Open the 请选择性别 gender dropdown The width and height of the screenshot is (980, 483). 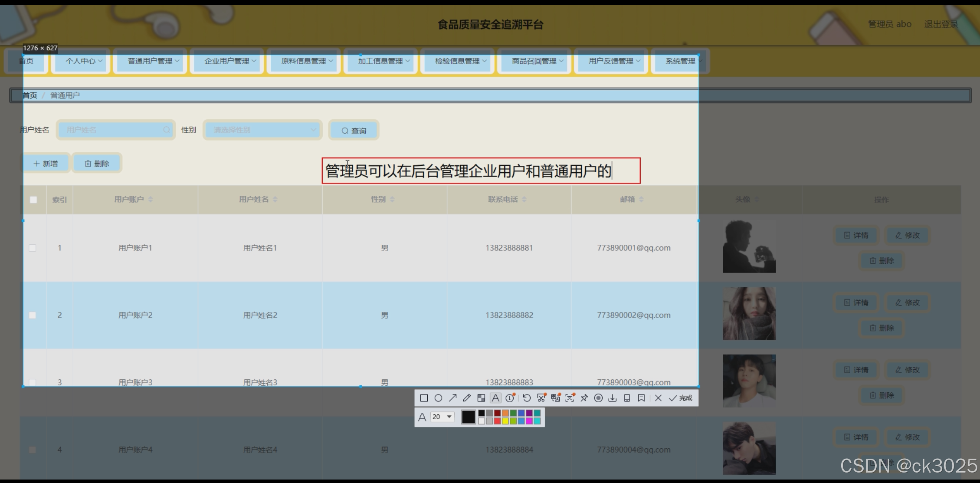click(262, 130)
